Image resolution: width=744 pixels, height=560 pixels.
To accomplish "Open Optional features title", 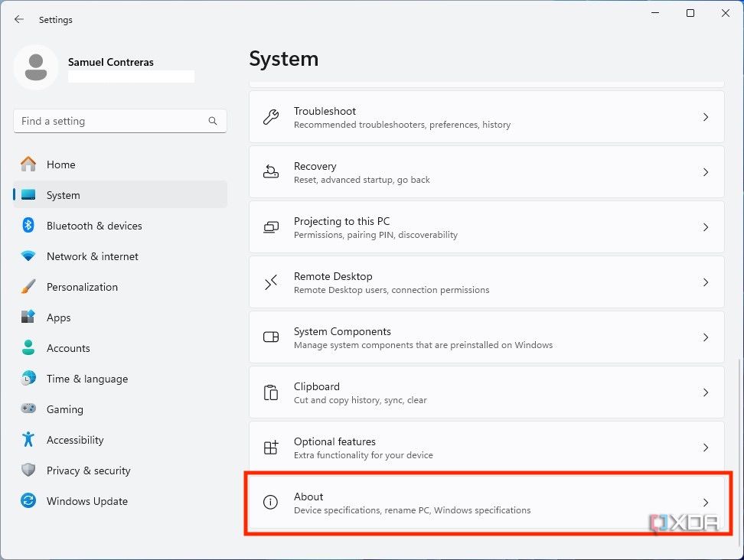I will [x=334, y=441].
